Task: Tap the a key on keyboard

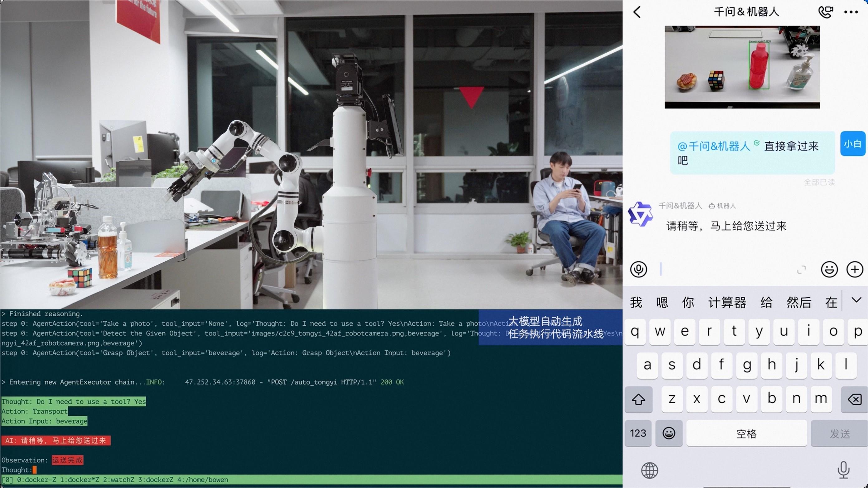Action: coord(647,366)
